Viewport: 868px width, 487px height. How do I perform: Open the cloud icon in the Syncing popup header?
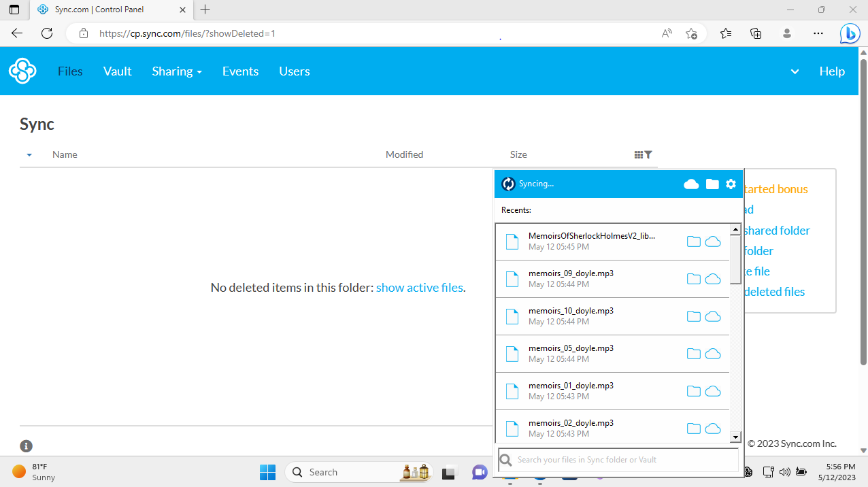pyautogui.click(x=691, y=184)
